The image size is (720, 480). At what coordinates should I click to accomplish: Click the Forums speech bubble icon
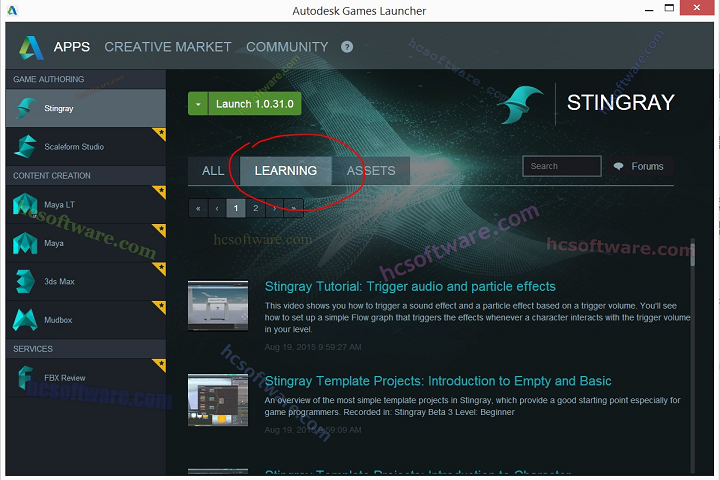point(619,166)
